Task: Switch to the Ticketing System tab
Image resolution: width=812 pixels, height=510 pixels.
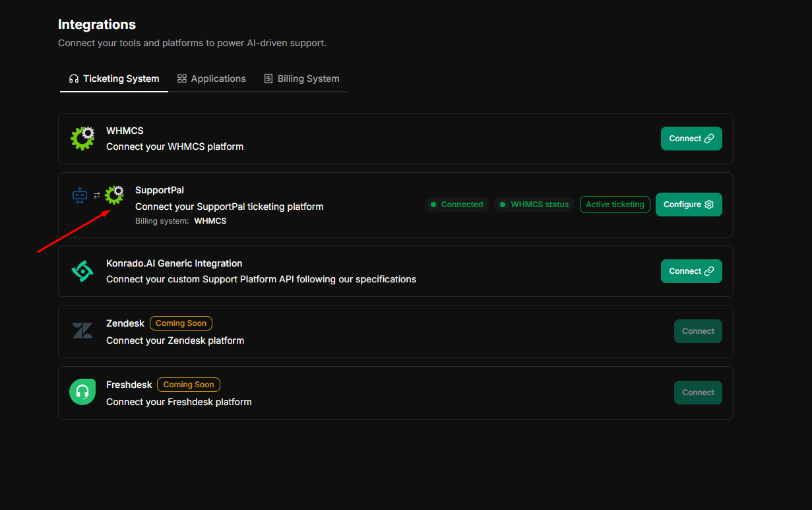Action: [x=114, y=79]
